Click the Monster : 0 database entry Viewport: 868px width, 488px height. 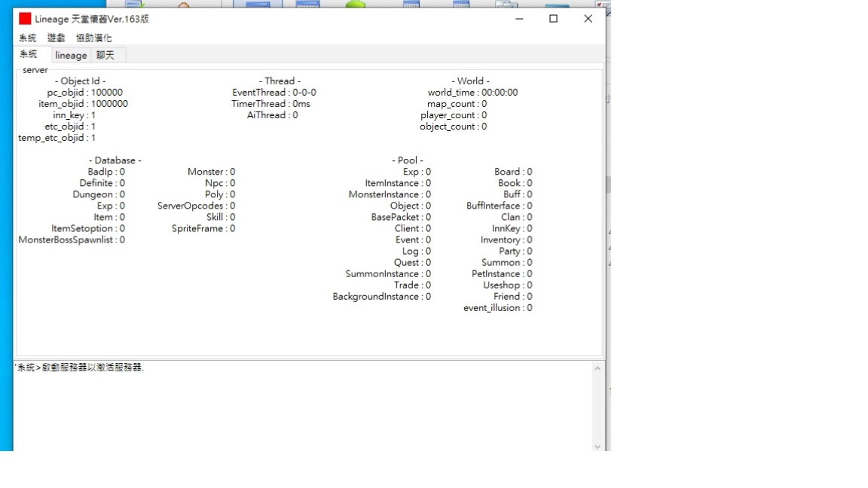212,172
